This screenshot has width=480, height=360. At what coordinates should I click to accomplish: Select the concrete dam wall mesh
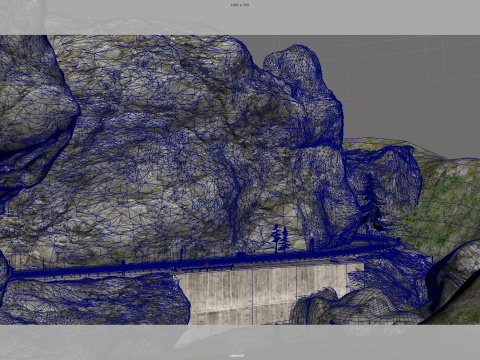pos(267,293)
